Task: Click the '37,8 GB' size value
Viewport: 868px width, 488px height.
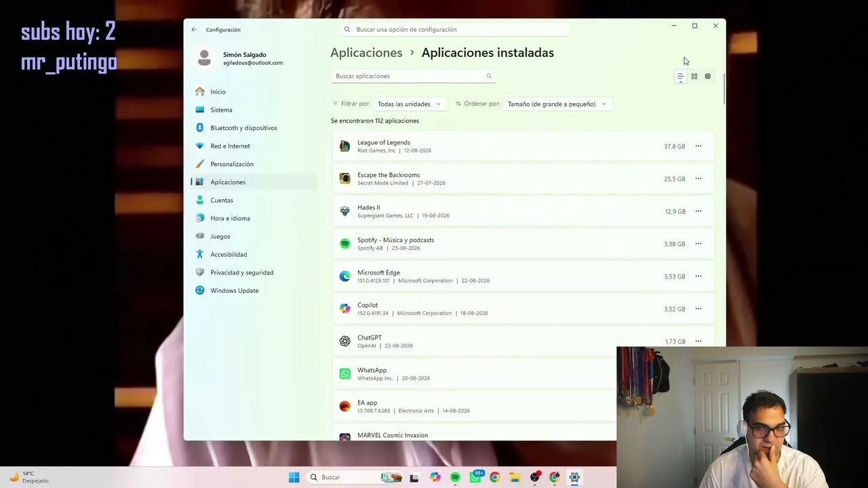Action: tap(675, 146)
